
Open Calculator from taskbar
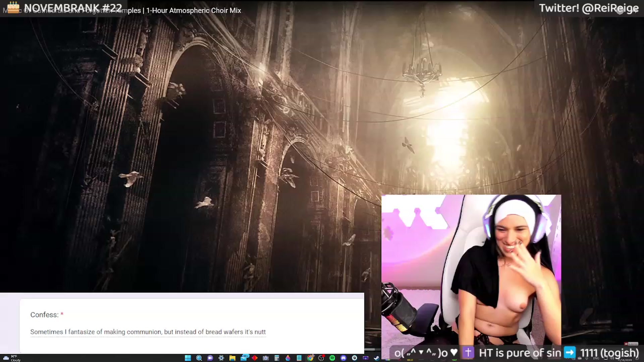pos(277,358)
